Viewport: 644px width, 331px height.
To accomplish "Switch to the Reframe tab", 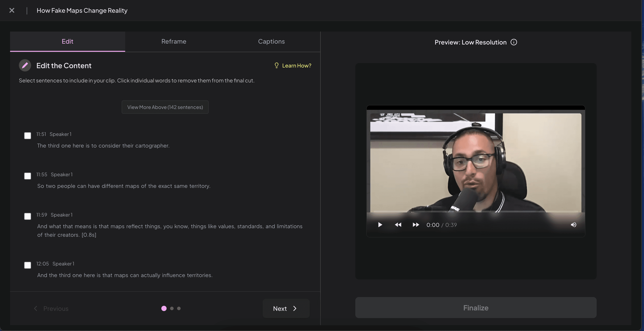I will tap(174, 41).
